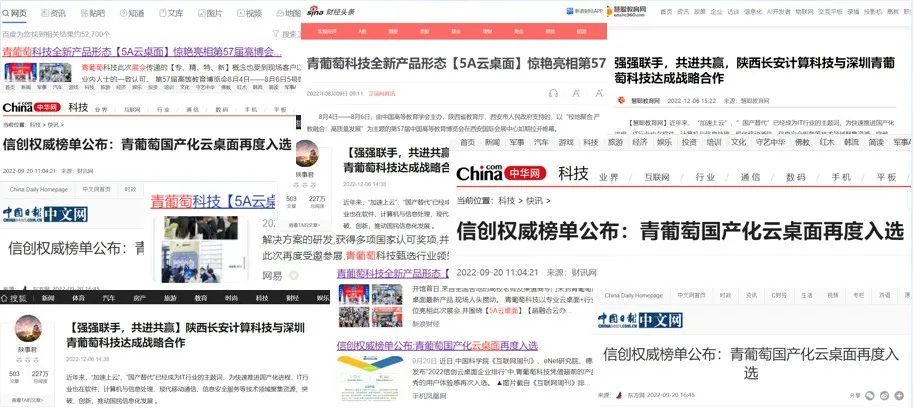Open 财经 in the Sohu black navigation bar
The width and height of the screenshot is (913, 408).
292,298
